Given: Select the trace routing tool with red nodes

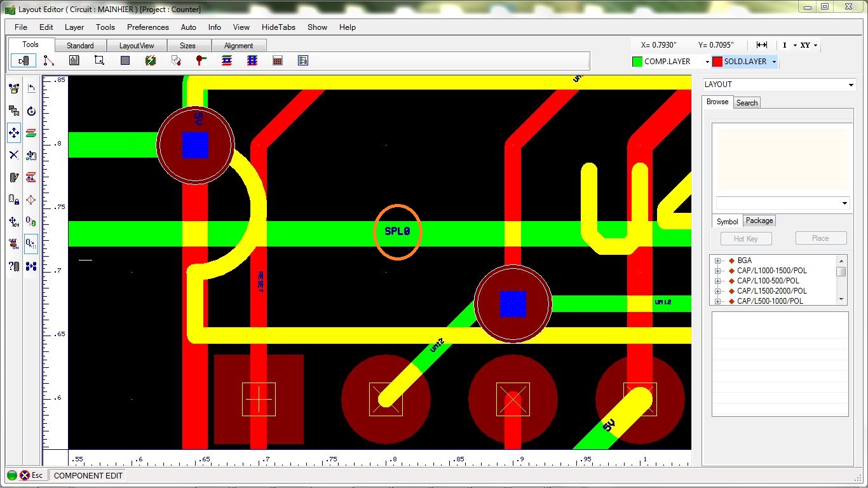Looking at the screenshot, I should (49, 61).
